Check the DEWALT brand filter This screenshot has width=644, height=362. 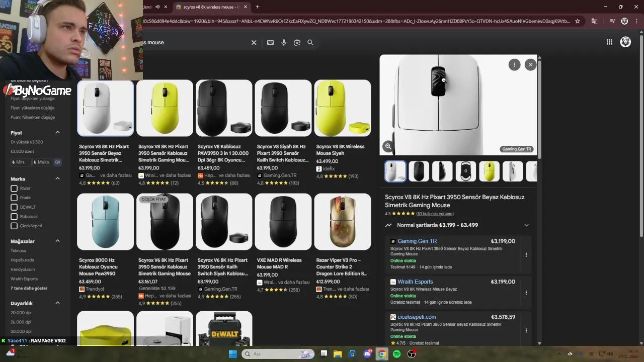click(14, 207)
